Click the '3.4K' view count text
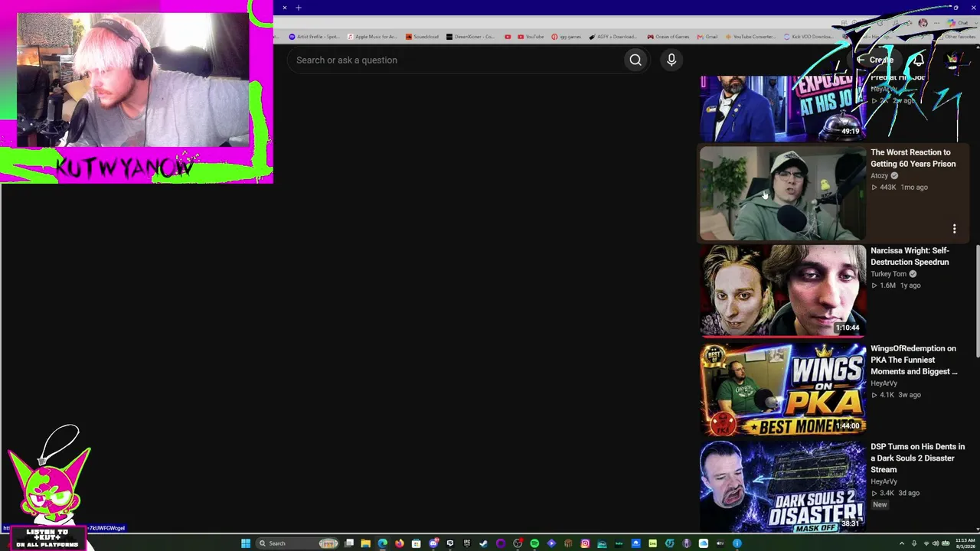980x551 pixels. tap(887, 493)
